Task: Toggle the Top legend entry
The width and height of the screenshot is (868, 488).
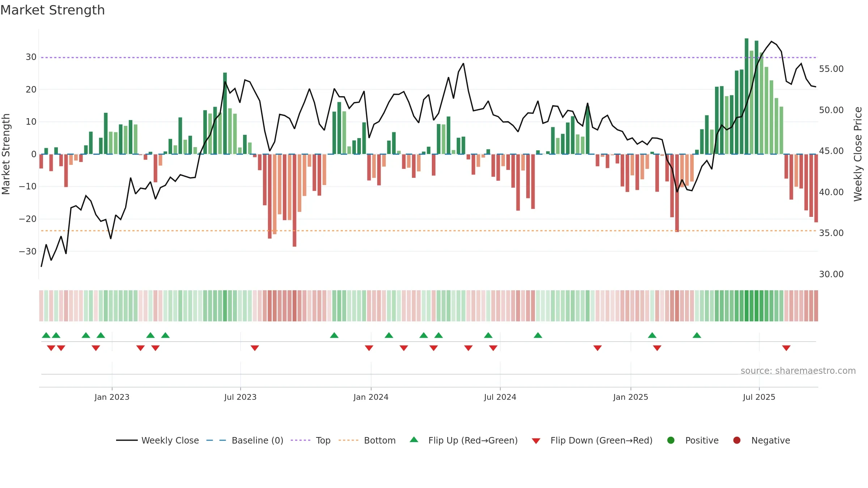Action: point(310,440)
